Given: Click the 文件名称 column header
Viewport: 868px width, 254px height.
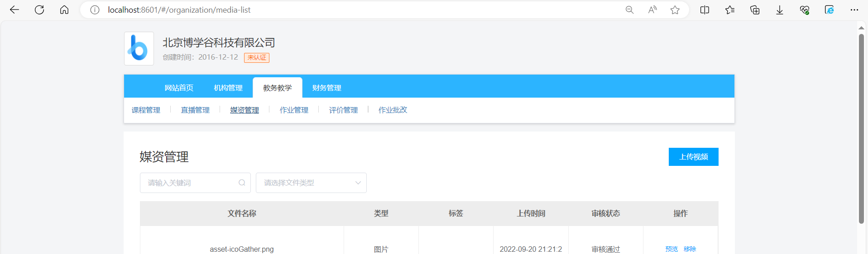Looking at the screenshot, I should pyautogui.click(x=242, y=213).
